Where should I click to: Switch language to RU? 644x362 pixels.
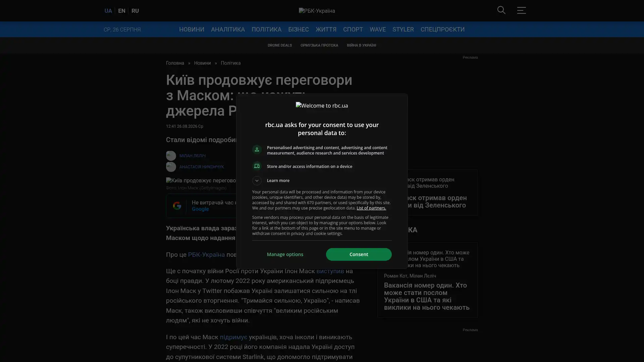[x=135, y=11]
